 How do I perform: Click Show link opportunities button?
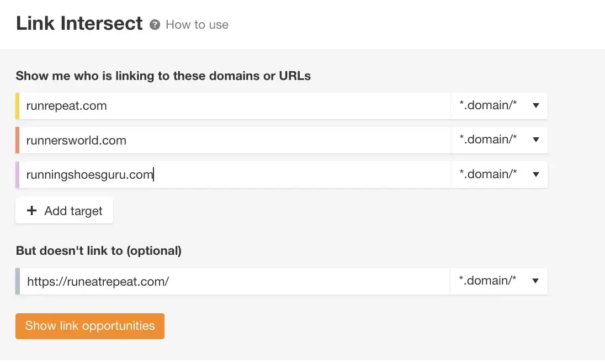click(x=90, y=326)
